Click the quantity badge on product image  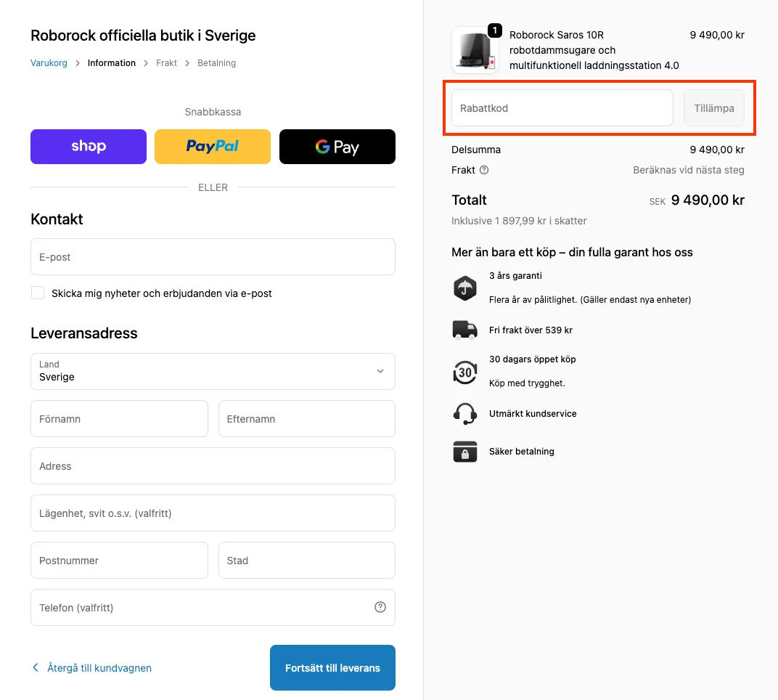495,30
